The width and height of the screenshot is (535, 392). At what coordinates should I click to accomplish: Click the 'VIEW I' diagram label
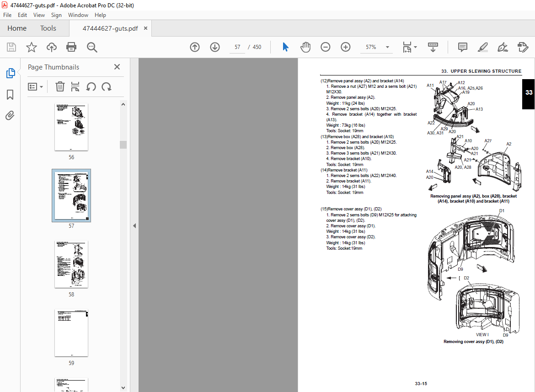pos(482,335)
